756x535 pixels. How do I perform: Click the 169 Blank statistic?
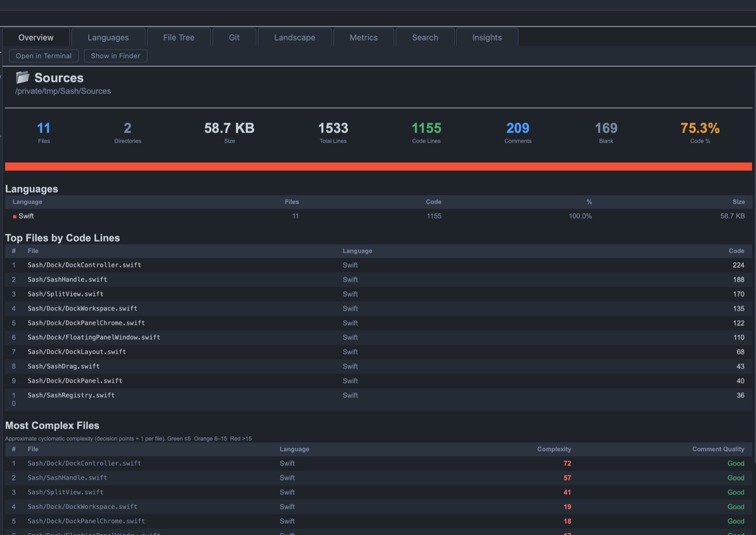(606, 132)
